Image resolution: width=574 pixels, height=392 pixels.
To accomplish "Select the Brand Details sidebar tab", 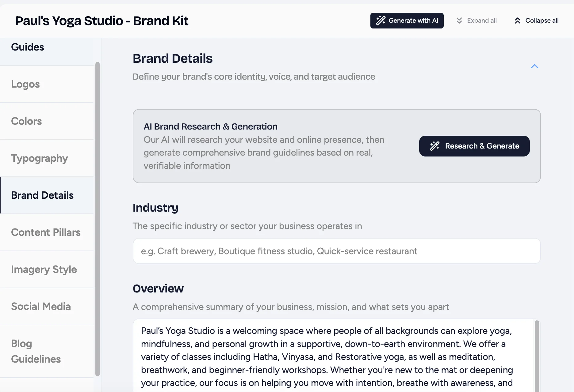I will tap(47, 195).
